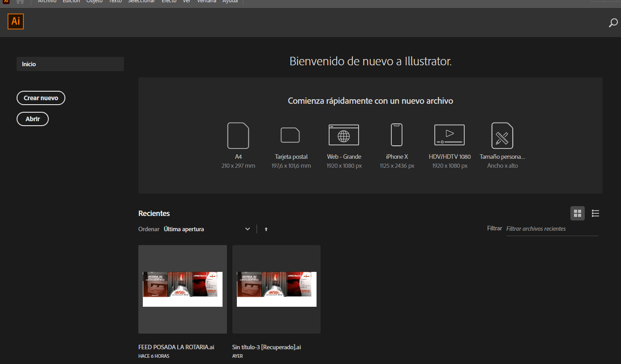
Task: Pick the Tamaño personalizado preset icon
Action: pos(502,135)
